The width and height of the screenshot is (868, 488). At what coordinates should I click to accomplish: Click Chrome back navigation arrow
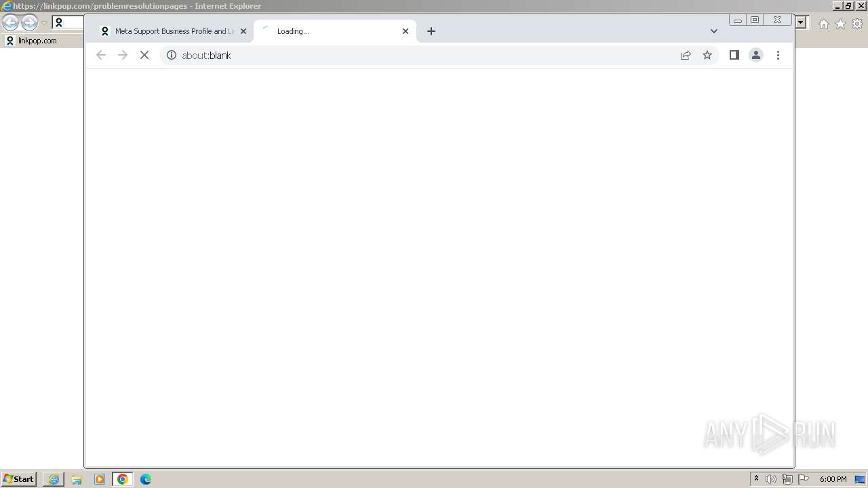101,55
